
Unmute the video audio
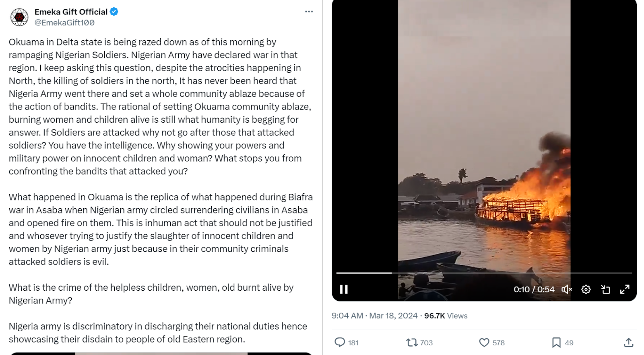coord(566,289)
